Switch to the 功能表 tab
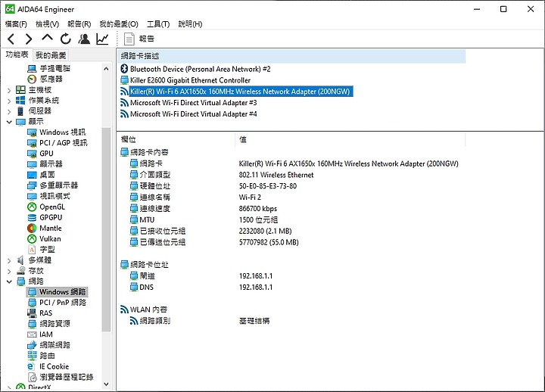 click(17, 54)
